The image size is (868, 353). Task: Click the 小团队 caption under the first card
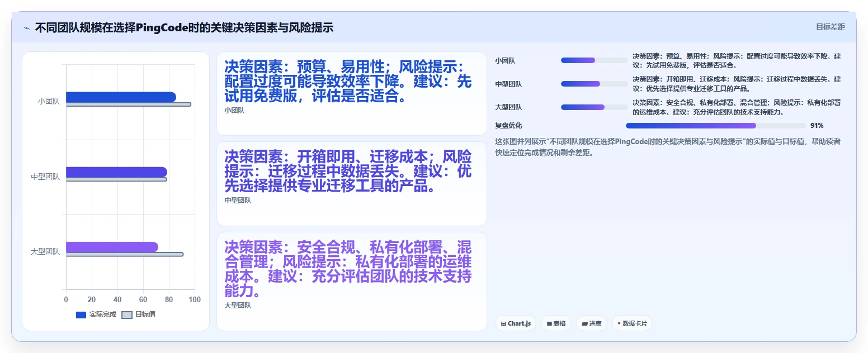pos(234,111)
